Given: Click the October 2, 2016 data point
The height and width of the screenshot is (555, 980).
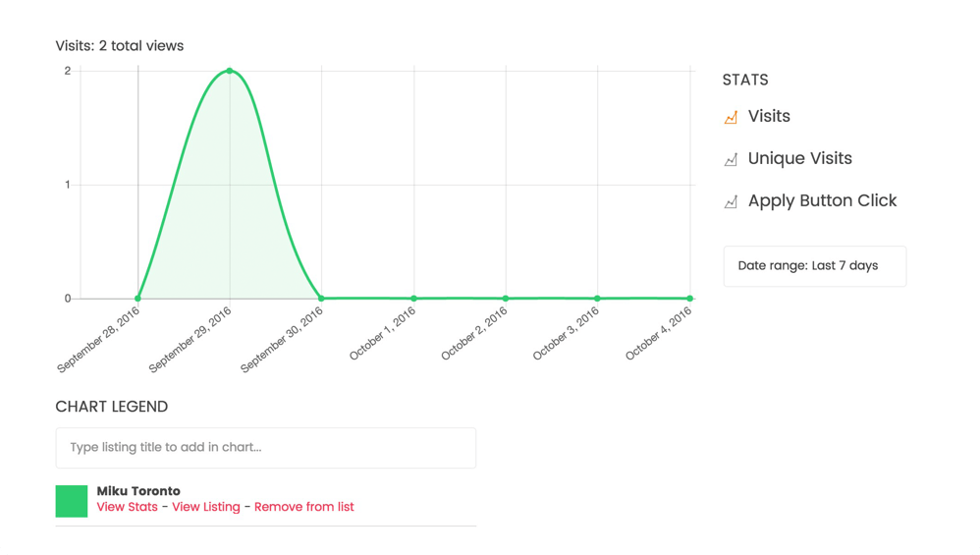Looking at the screenshot, I should pyautogui.click(x=506, y=298).
